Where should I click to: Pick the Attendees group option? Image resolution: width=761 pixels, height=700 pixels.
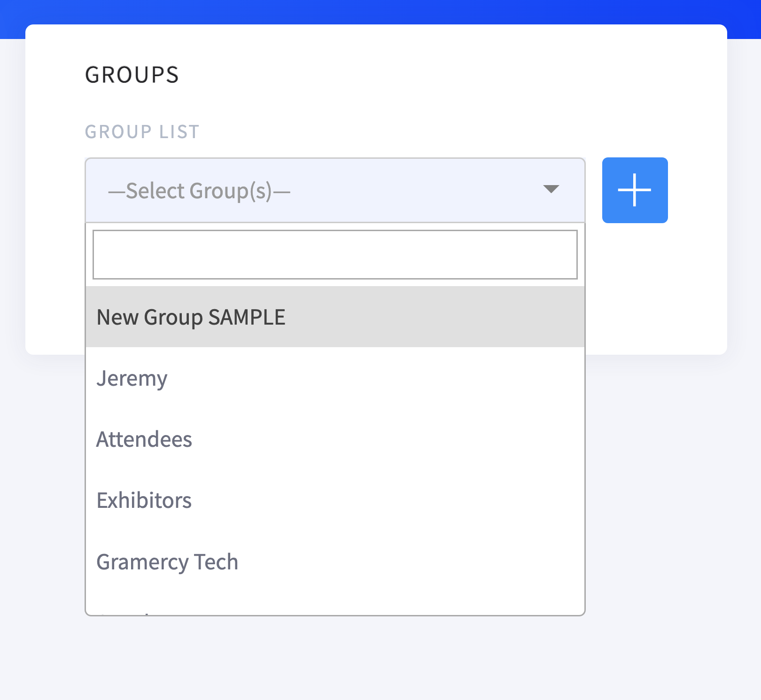click(x=335, y=439)
